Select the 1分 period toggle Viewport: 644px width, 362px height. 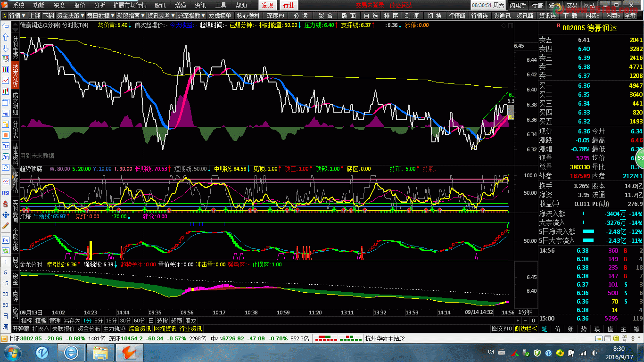click(87, 321)
